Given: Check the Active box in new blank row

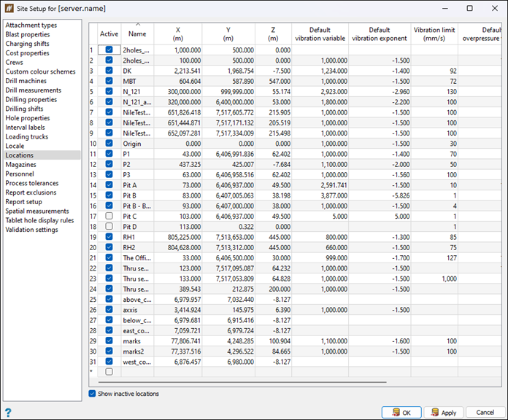Looking at the screenshot, I should point(109,371).
